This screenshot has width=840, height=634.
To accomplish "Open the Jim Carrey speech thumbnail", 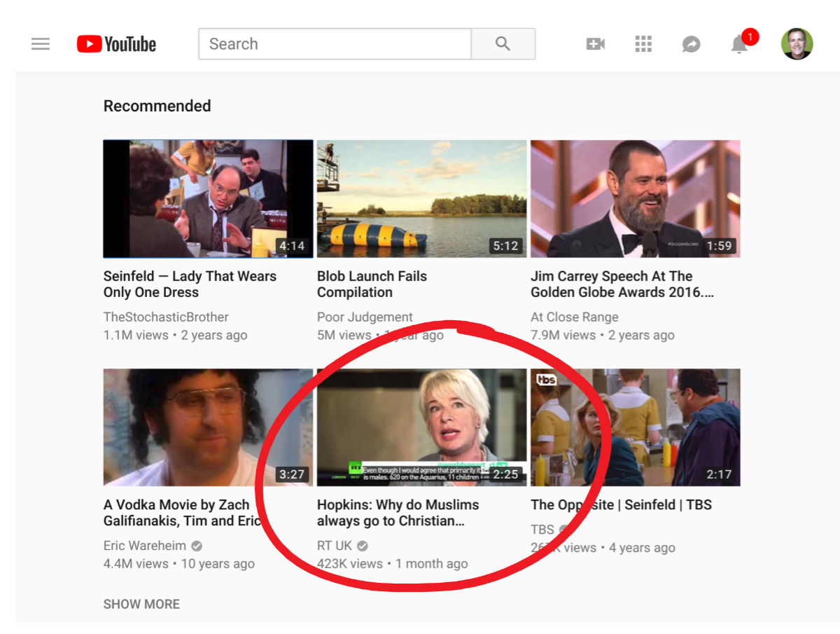I will (x=635, y=199).
